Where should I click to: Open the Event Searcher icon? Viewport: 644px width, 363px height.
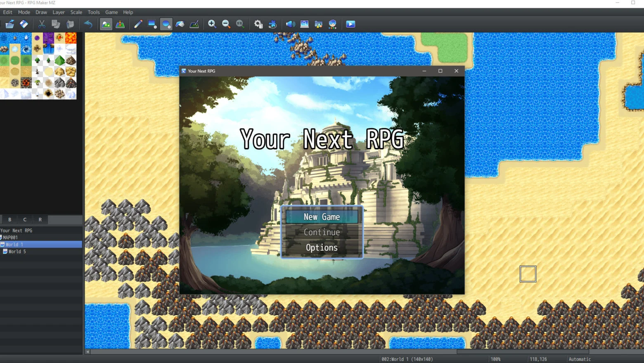(304, 24)
